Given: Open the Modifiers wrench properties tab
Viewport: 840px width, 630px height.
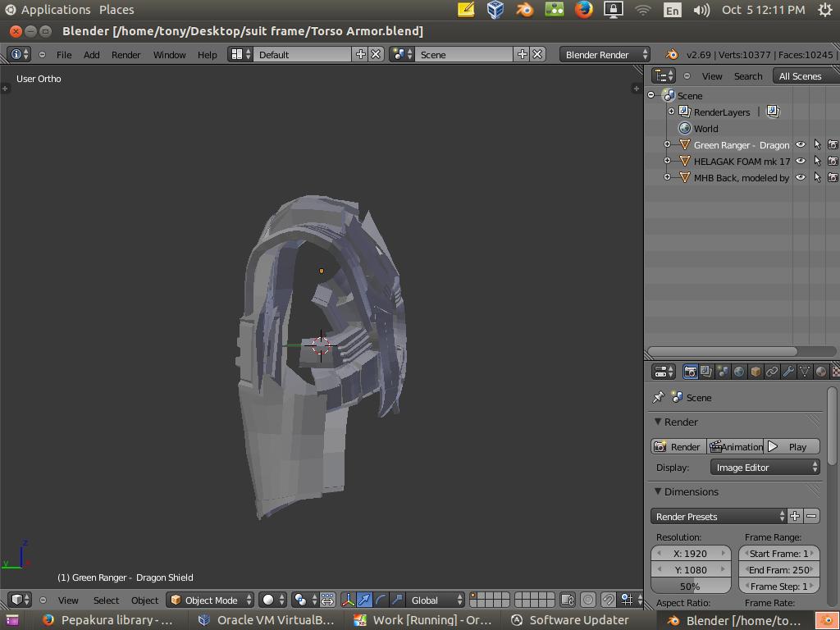Looking at the screenshot, I should [788, 372].
